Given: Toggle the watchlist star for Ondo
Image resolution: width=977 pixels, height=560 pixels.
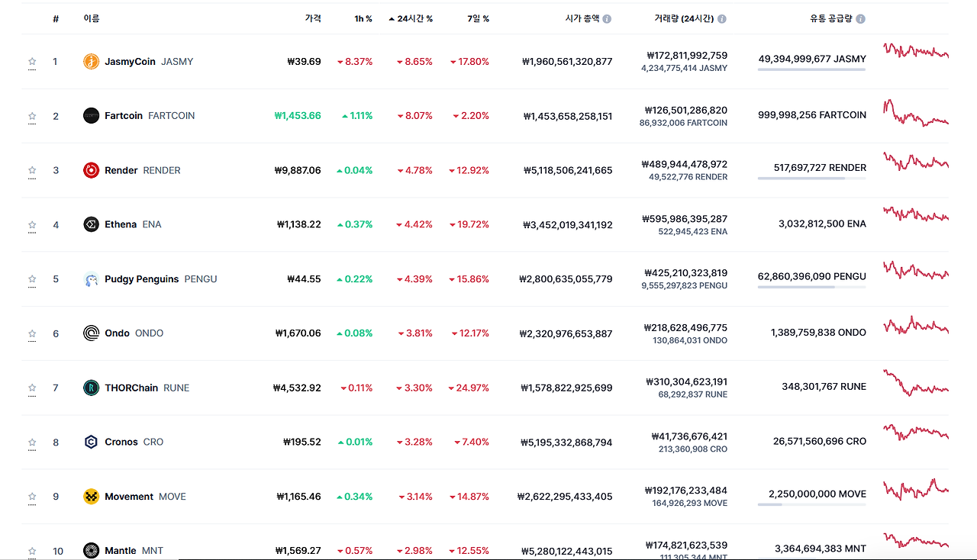Looking at the screenshot, I should click(x=32, y=333).
